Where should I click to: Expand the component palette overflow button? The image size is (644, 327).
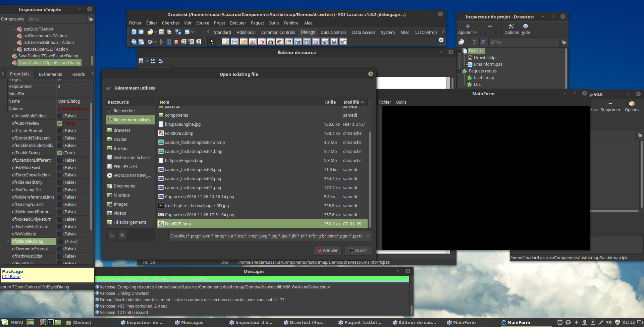coord(441,40)
